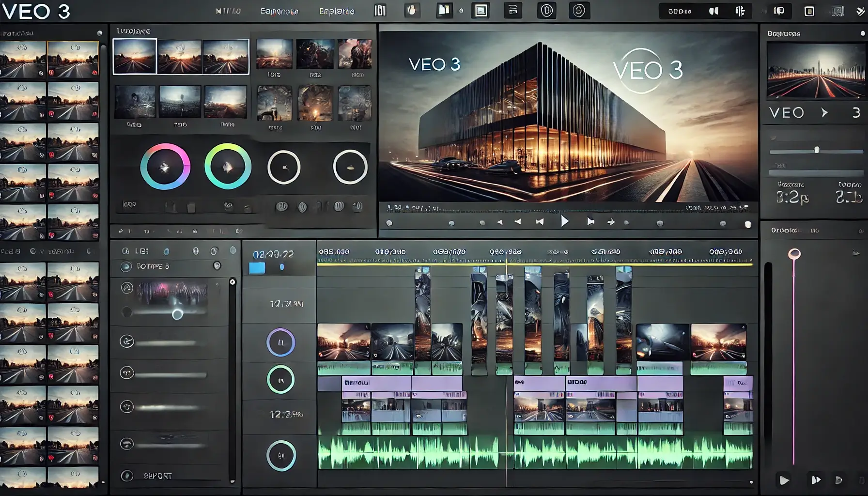Open the audio levels icon at top right
This screenshot has width=868, height=496.
[740, 11]
